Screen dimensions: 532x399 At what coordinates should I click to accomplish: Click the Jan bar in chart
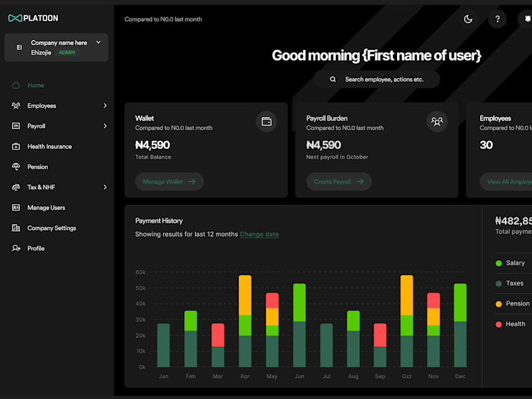pyautogui.click(x=164, y=345)
